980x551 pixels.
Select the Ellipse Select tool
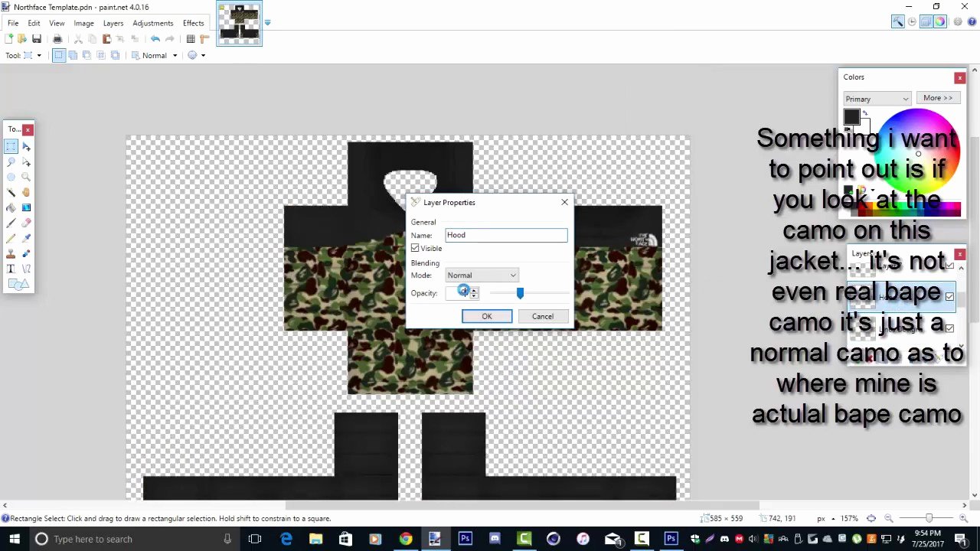point(11,177)
